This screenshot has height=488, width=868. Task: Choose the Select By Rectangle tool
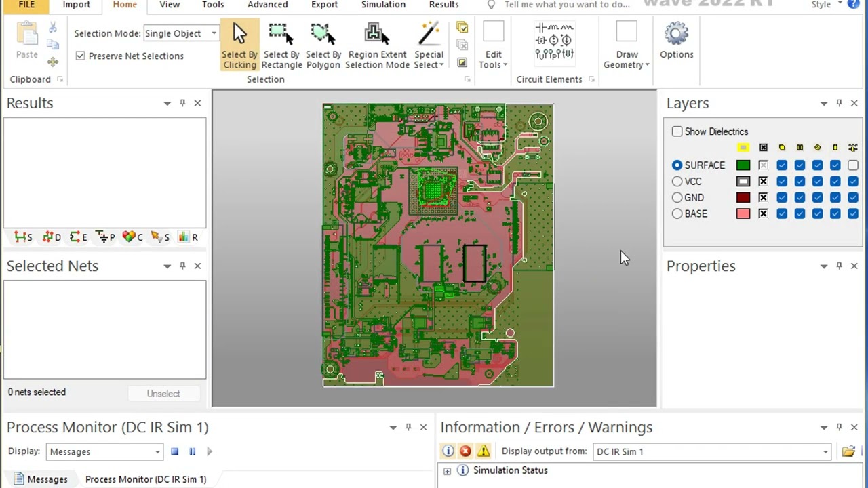[x=281, y=45]
